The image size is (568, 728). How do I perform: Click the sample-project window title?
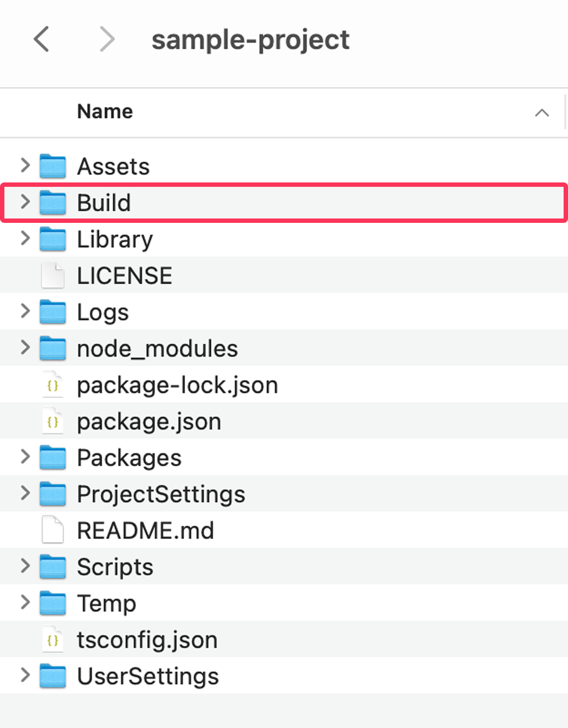coord(250,40)
